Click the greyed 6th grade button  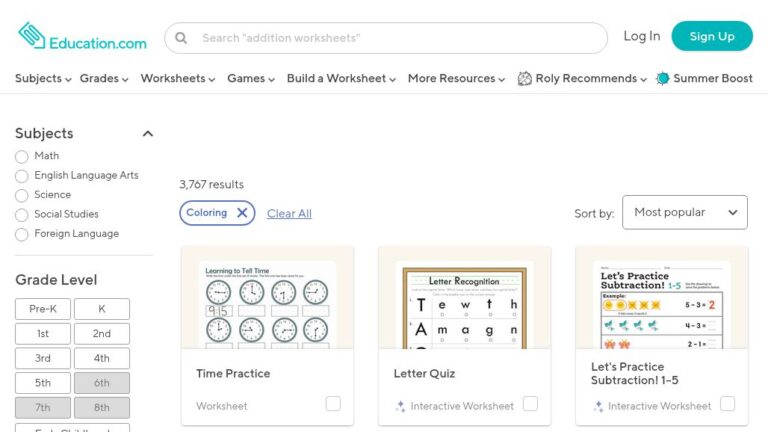click(x=102, y=383)
